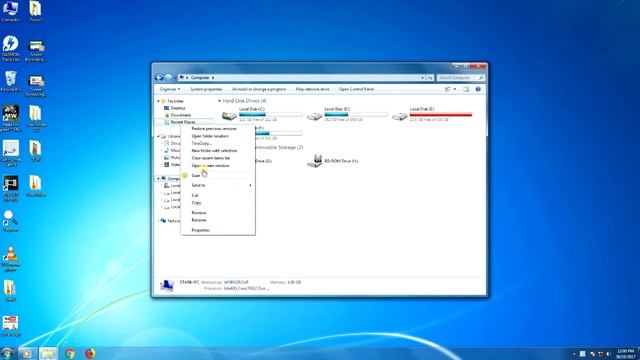Choose Clear recent items list

tap(218, 158)
